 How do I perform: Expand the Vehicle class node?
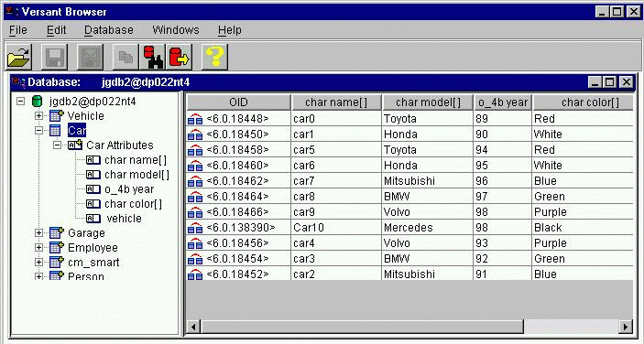(x=38, y=116)
